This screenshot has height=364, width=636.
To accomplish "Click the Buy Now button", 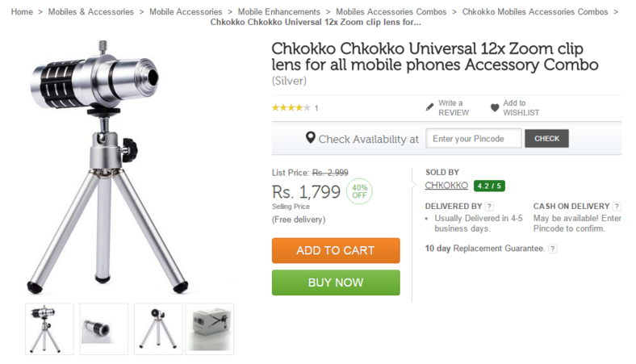I will (x=336, y=282).
